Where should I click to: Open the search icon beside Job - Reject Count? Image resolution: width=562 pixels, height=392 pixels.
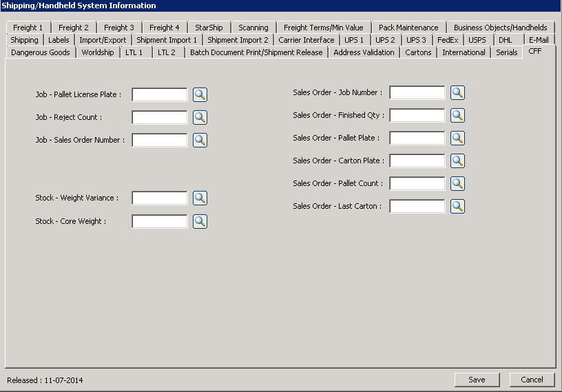tap(200, 118)
